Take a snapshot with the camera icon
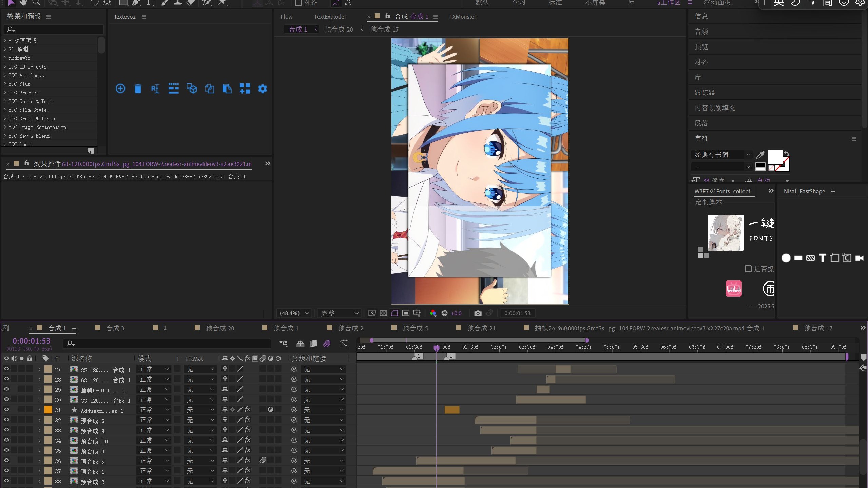Screen dimensions: 868x488 tap(478, 313)
